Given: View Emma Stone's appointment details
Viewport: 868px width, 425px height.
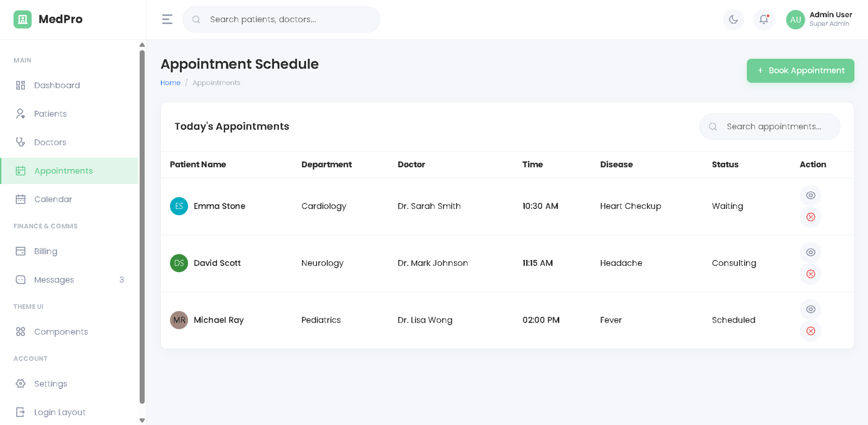Looking at the screenshot, I should [x=810, y=195].
